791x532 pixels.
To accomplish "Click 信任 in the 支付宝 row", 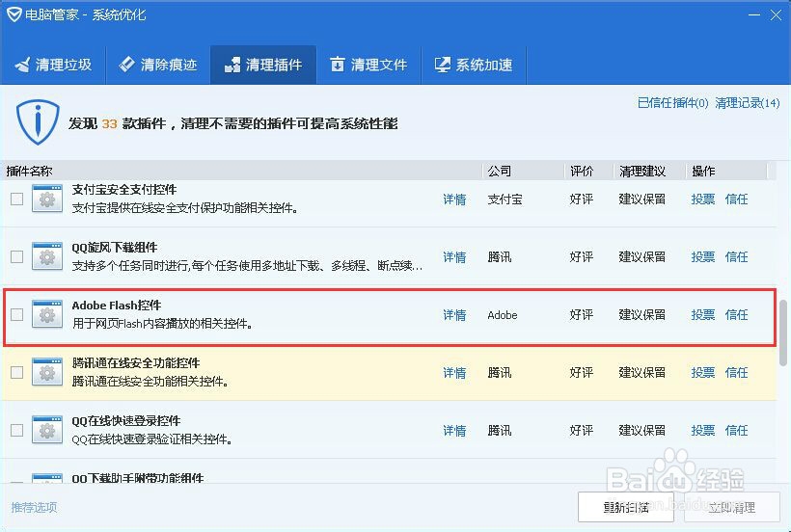I will (736, 199).
